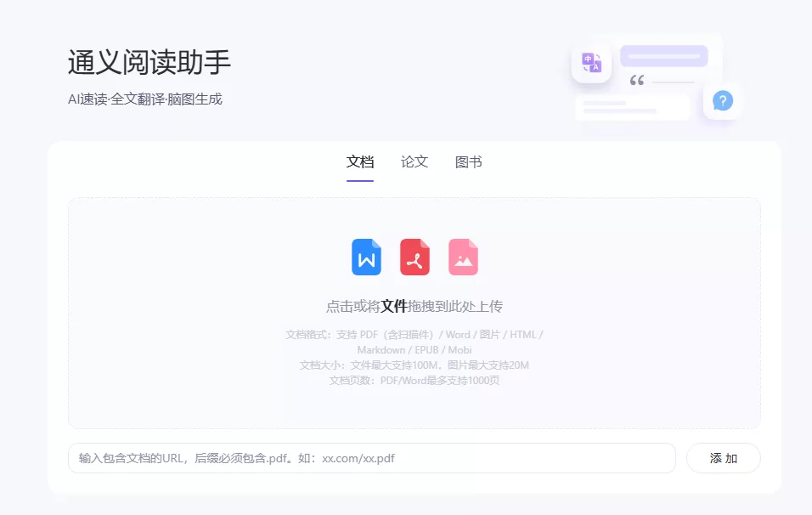The image size is (812, 515).
Task: Click the 点击或将文件拖拽到此处上传 upload text
Action: coord(414,306)
